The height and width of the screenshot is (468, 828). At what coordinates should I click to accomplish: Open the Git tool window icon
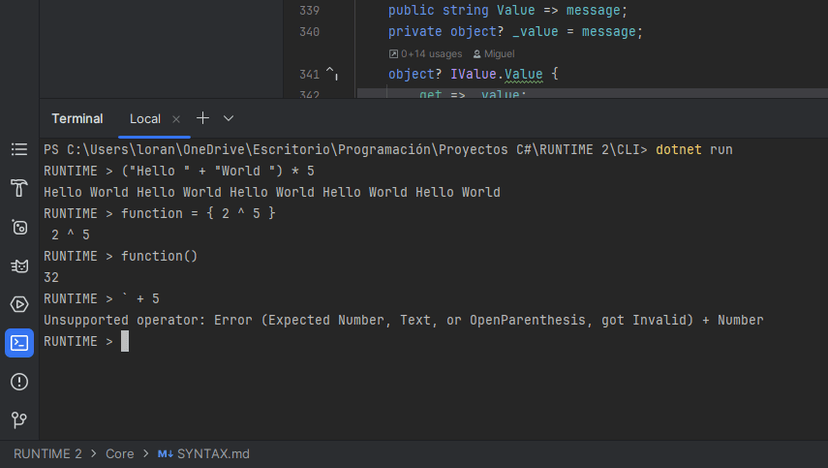(19, 420)
